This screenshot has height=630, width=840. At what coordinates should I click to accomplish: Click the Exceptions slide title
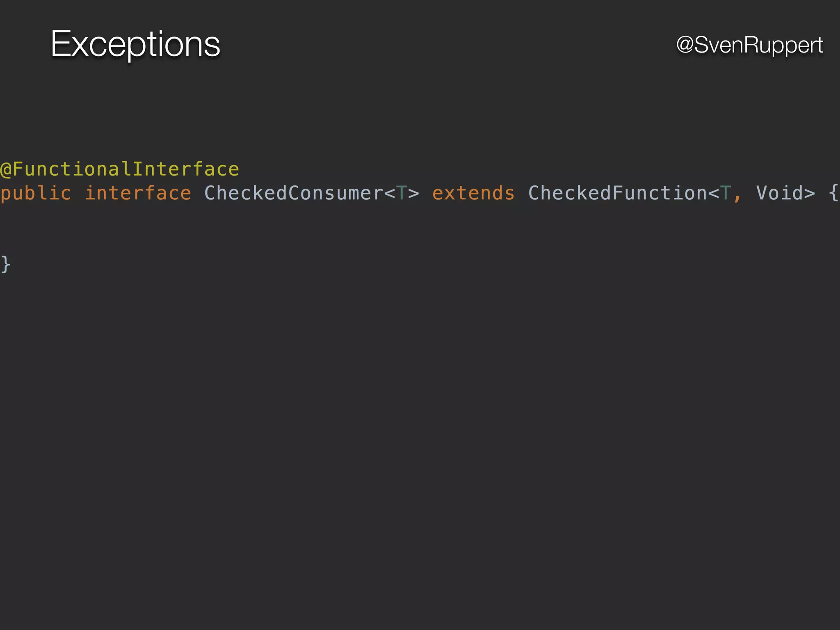(x=135, y=44)
